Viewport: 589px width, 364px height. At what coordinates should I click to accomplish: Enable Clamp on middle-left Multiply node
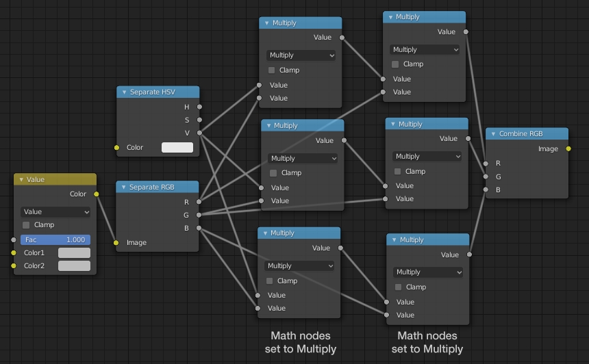click(x=273, y=173)
